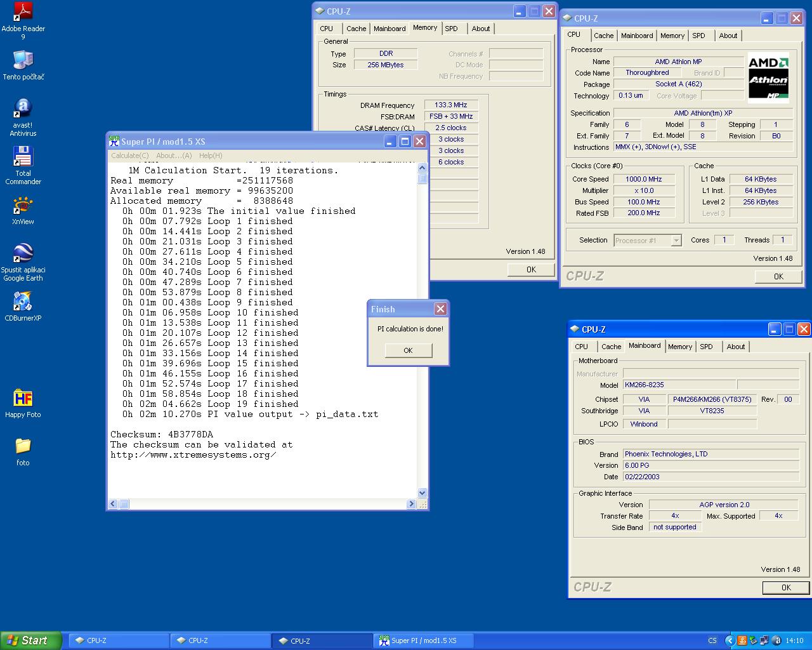This screenshot has width=812, height=650.
Task: Expand hidden system tray icons arrow
Action: point(729,640)
